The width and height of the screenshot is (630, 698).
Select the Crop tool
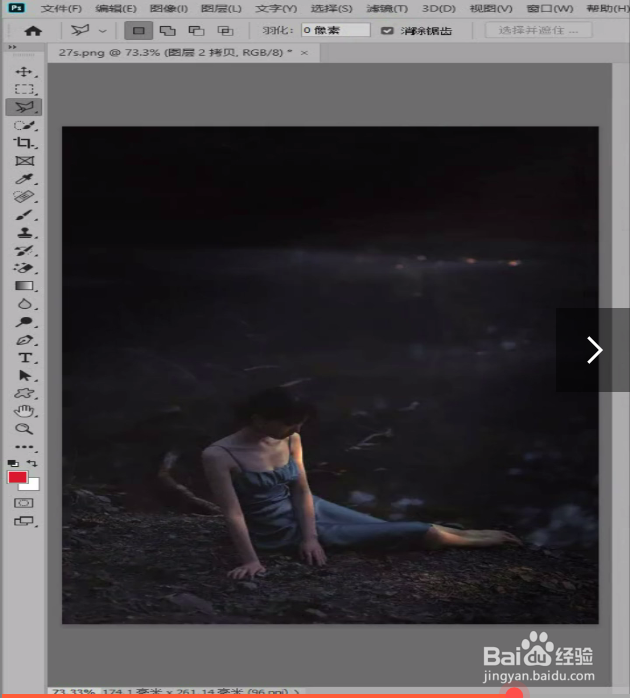(x=23, y=143)
